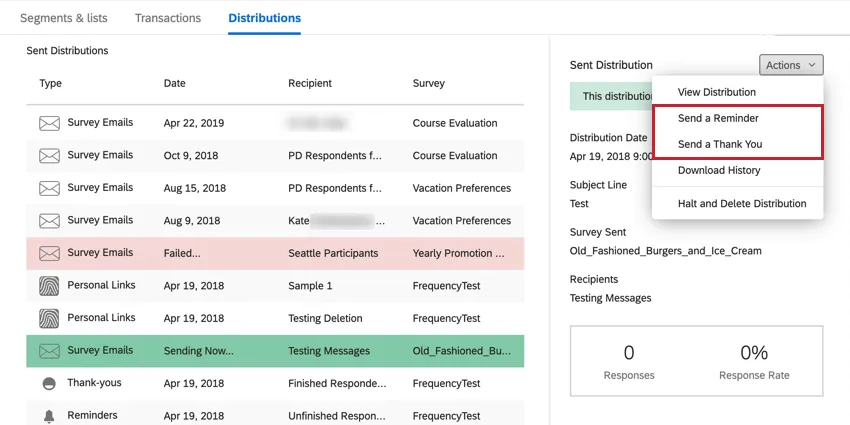This screenshot has height=425, width=850.
Task: Click fingerprint icon for Sample 1 personal links
Action: (49, 286)
